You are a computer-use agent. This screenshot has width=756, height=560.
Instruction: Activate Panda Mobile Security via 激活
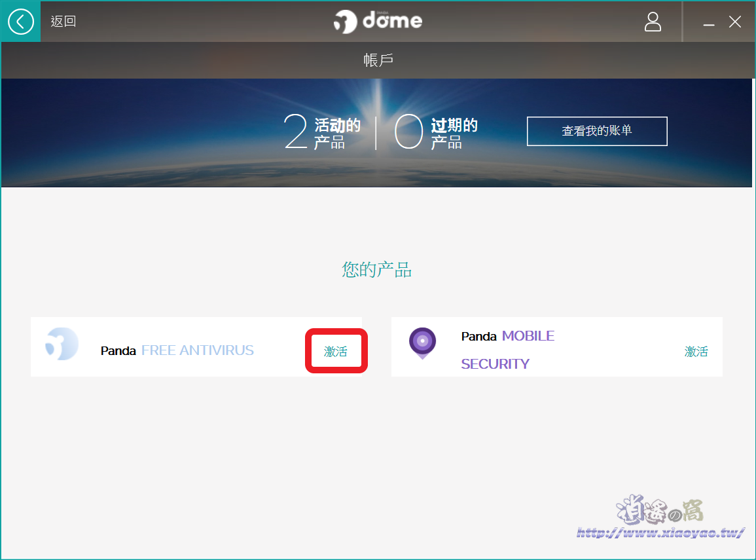point(696,352)
